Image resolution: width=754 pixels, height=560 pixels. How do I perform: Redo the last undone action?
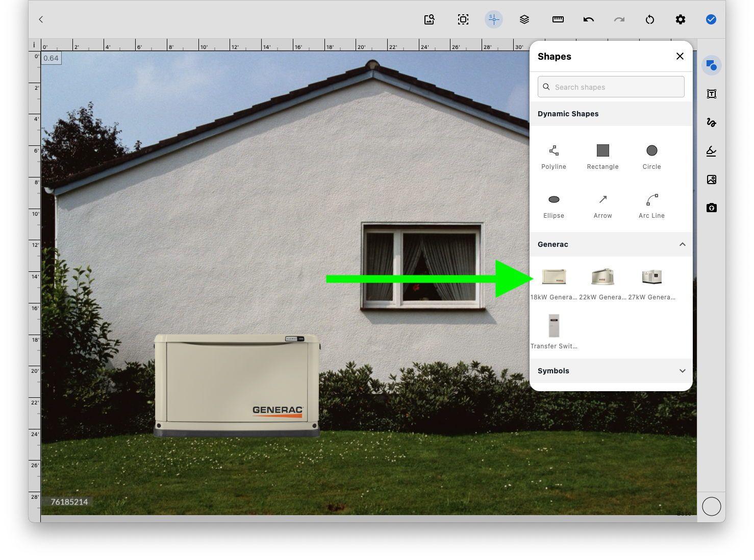(x=619, y=19)
